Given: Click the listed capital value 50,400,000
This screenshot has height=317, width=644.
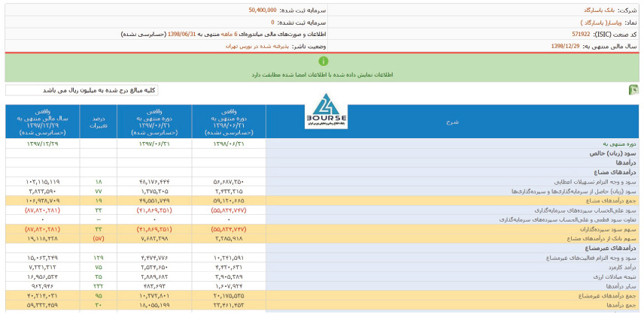Looking at the screenshot, I should click(x=262, y=10).
